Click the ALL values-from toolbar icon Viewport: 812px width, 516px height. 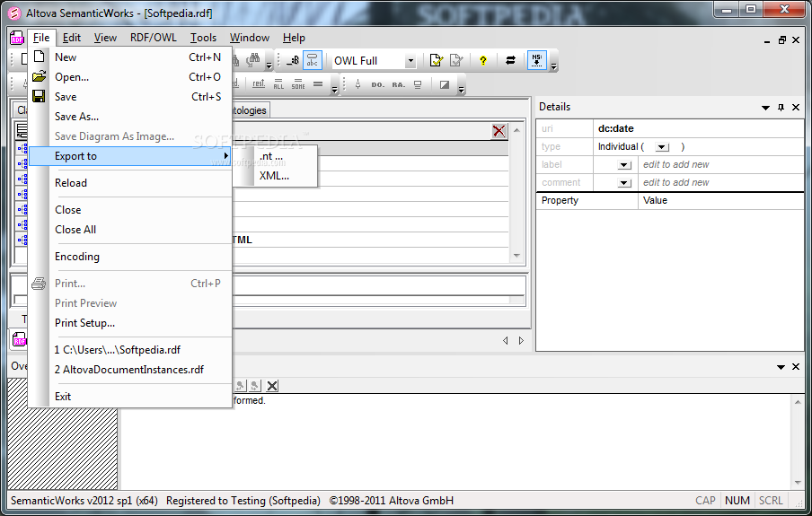coord(278,84)
